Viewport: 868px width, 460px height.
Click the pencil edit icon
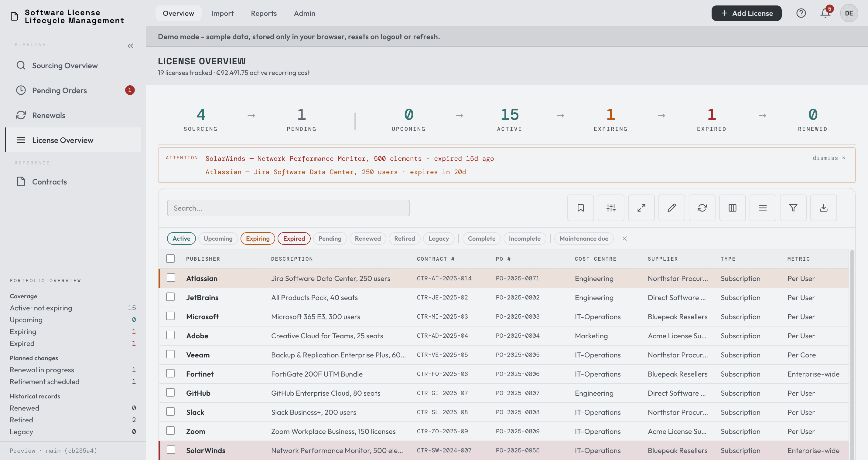point(671,208)
